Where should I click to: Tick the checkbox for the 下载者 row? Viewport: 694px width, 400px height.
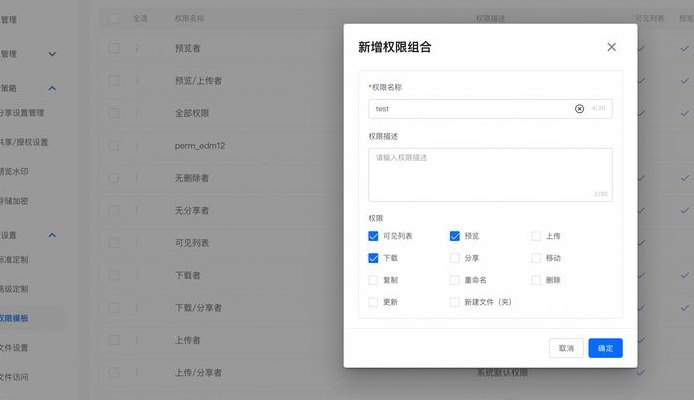(114, 275)
